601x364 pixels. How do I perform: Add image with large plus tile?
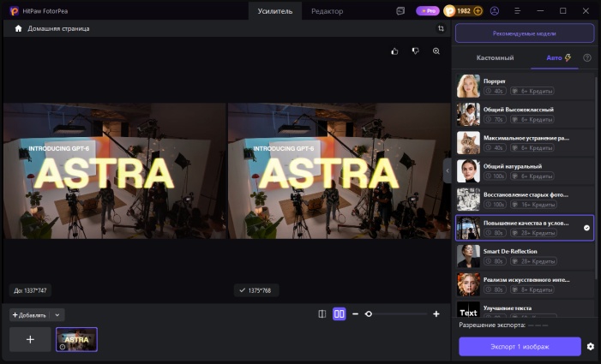click(x=30, y=339)
